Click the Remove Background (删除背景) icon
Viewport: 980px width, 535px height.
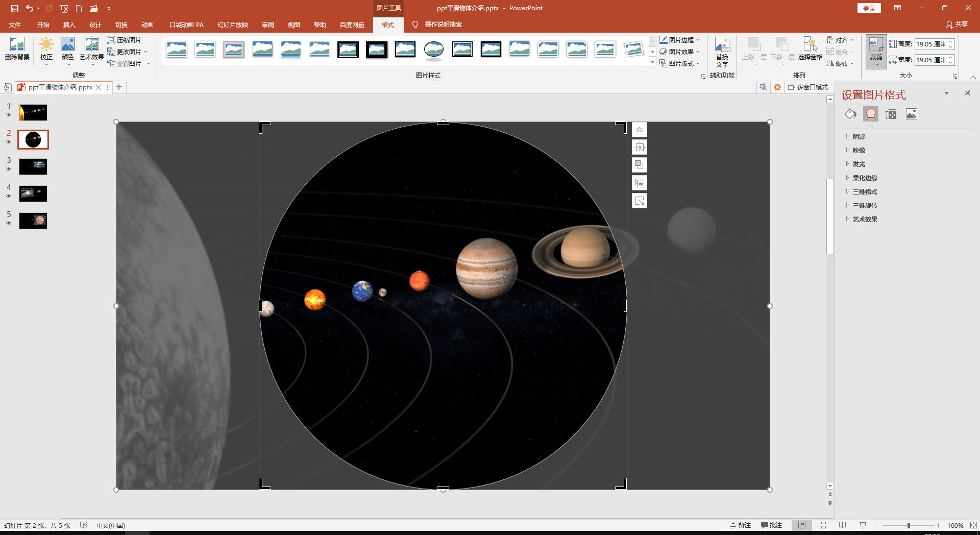pyautogui.click(x=17, y=49)
